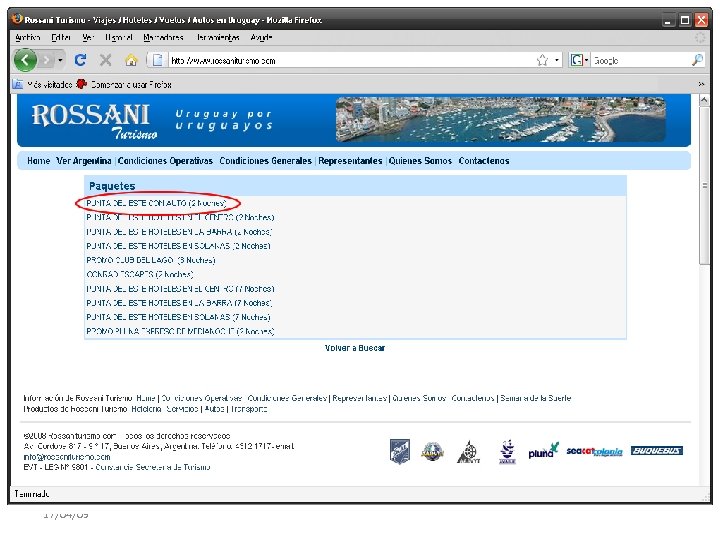Click the Stop loading X icon
Viewport: 720px width, 540px height.
[106, 60]
